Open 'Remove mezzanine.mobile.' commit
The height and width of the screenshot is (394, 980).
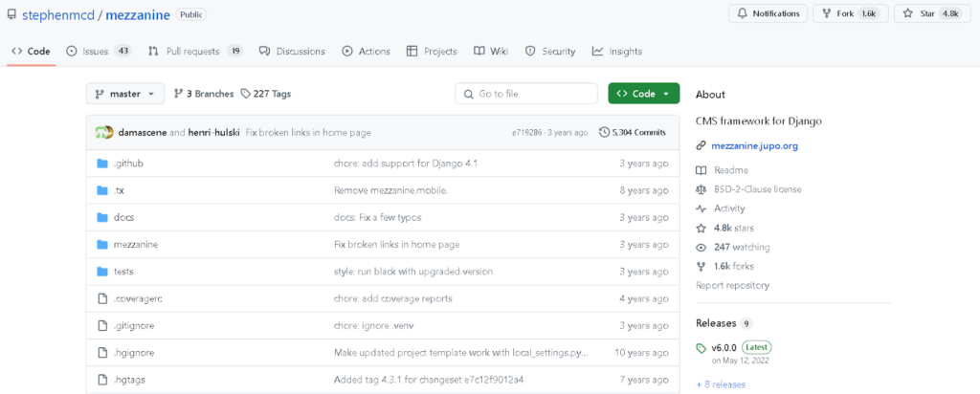[391, 190]
